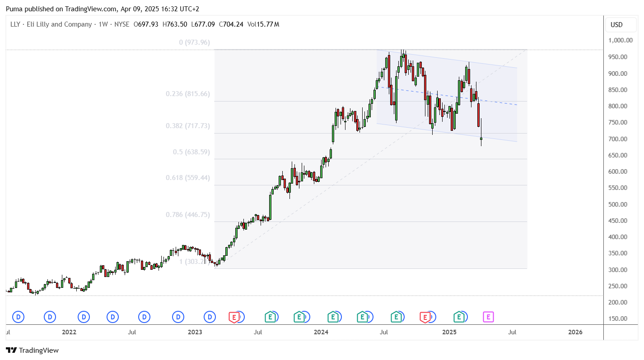Click the green earnings marker nearest Jul 2023
The height and width of the screenshot is (360, 644).
pyautogui.click(x=270, y=317)
